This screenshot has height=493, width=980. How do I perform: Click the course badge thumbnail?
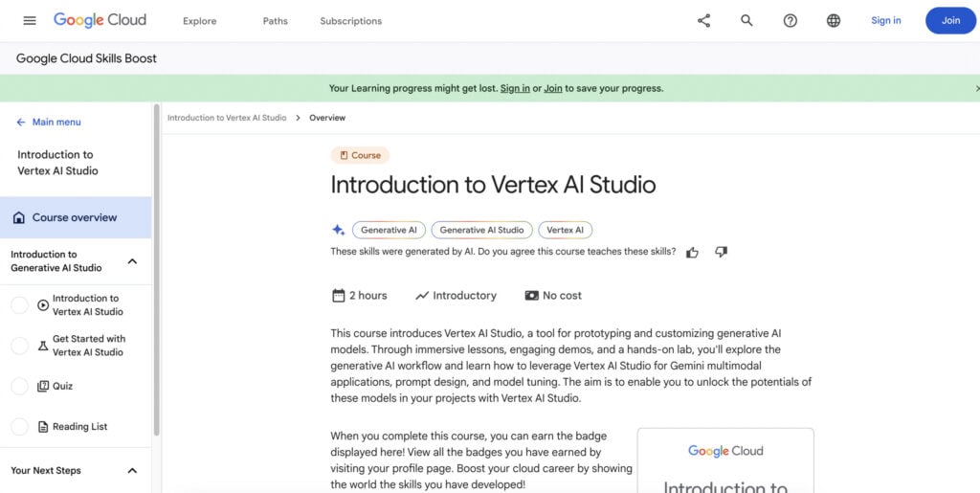point(725,460)
